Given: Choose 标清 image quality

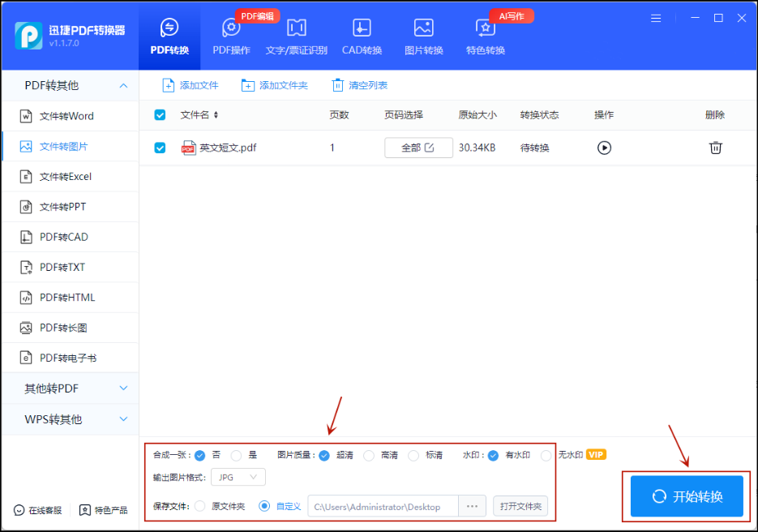Looking at the screenshot, I should pos(413,456).
